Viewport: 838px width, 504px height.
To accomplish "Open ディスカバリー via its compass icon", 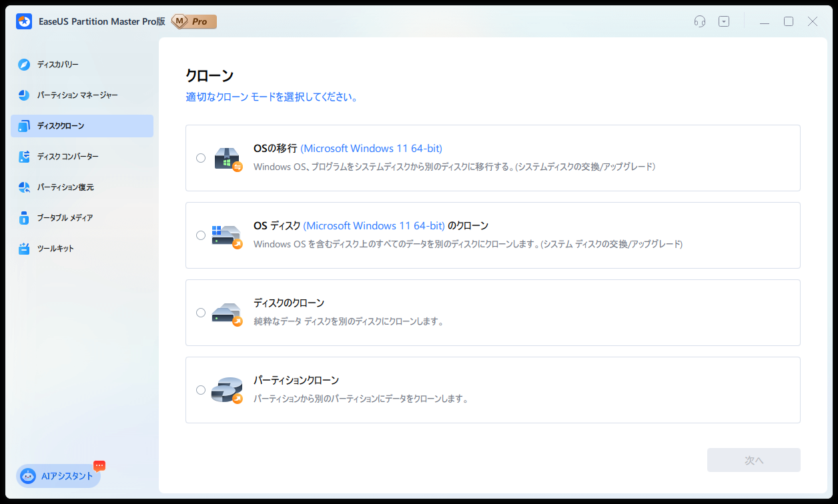I will pyautogui.click(x=24, y=65).
